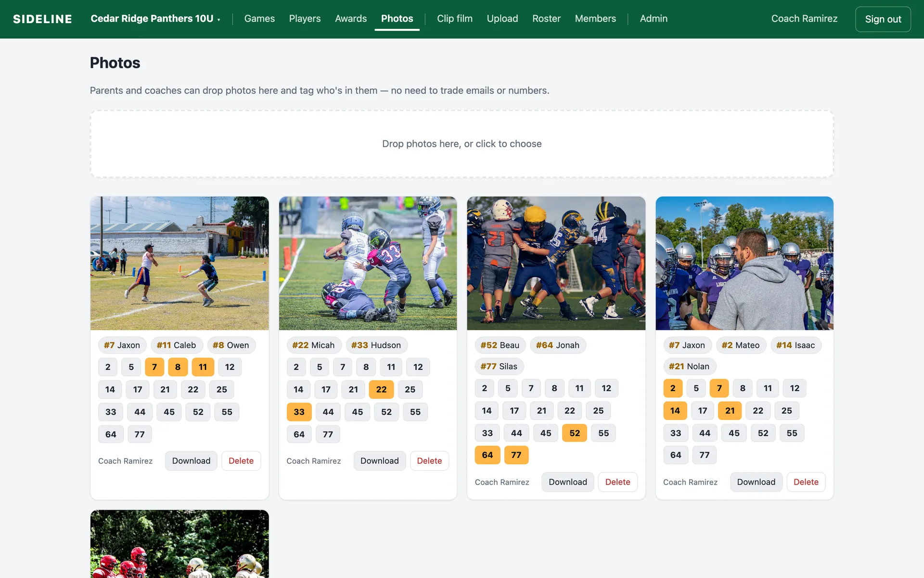Untag number 21 on the Nolan photo card
Image resolution: width=924 pixels, height=578 pixels.
pos(730,411)
